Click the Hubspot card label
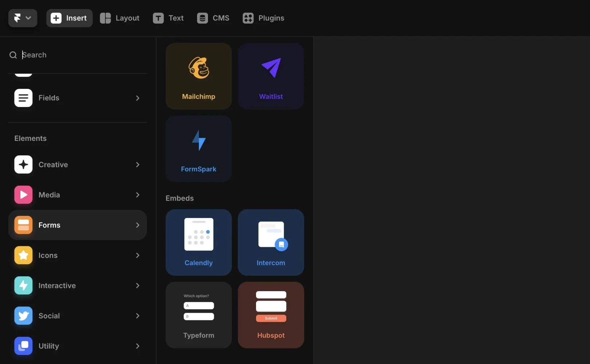The height and width of the screenshot is (364, 590). 271,335
